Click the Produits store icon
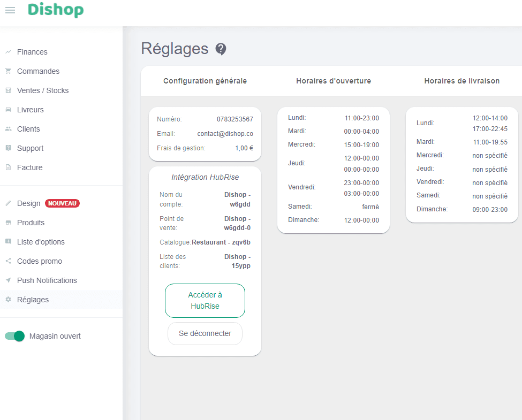The width and height of the screenshot is (522, 420). (9, 223)
